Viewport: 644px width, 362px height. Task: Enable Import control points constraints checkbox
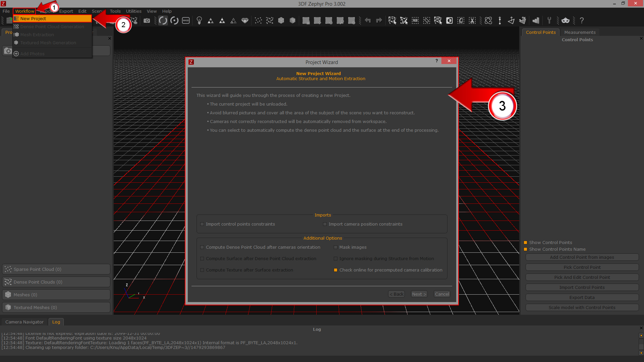202,224
